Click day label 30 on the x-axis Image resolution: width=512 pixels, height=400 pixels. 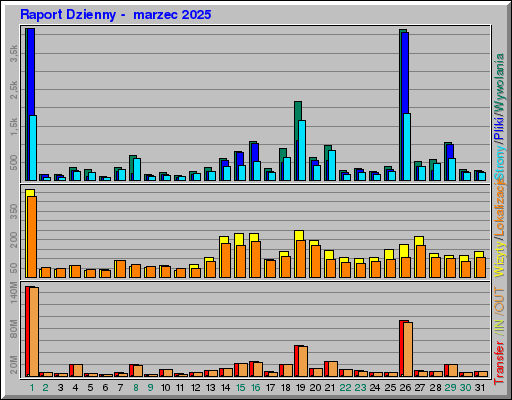[x=465, y=388]
